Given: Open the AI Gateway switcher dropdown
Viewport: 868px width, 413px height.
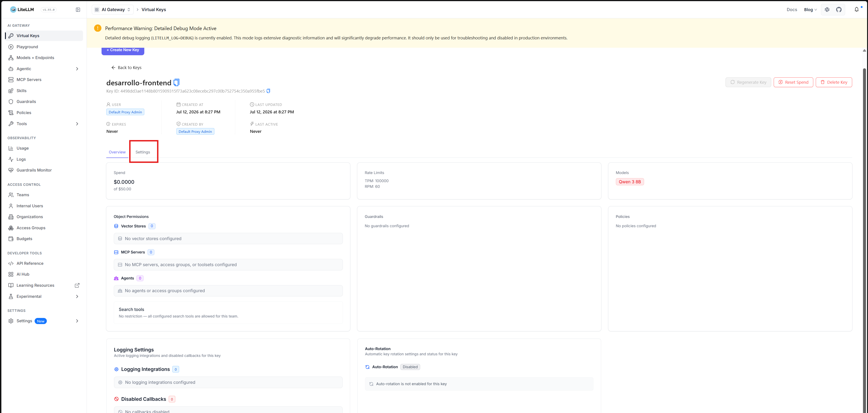Looking at the screenshot, I should pos(113,10).
